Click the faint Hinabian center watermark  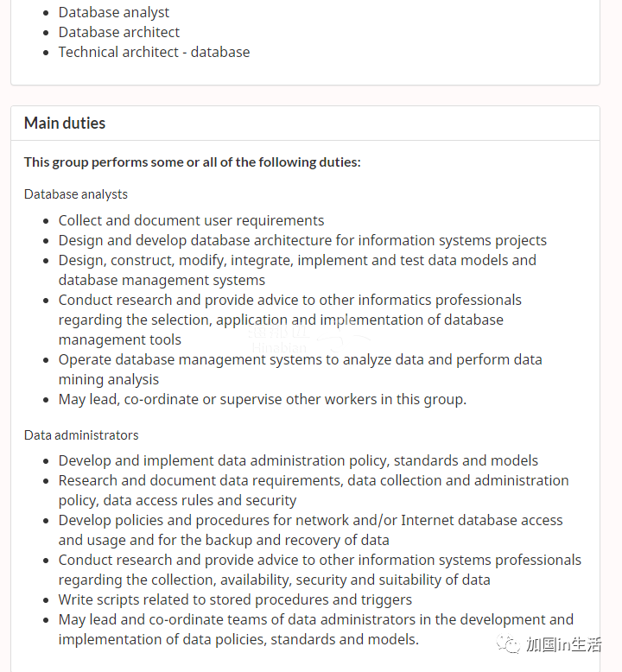point(279,339)
